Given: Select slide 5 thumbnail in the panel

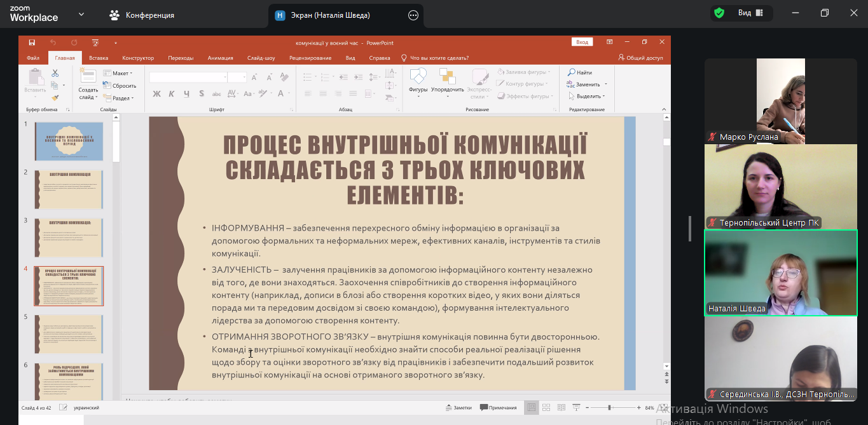Looking at the screenshot, I should [69, 334].
